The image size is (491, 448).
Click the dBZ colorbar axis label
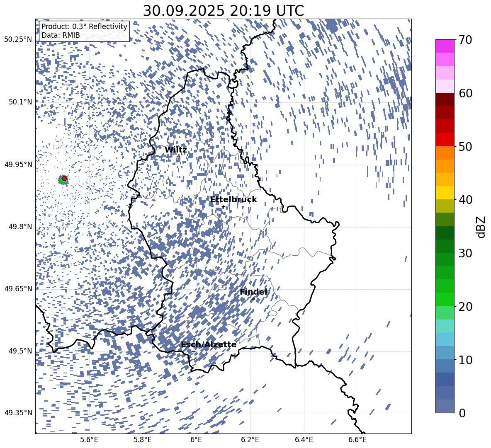[481, 227]
